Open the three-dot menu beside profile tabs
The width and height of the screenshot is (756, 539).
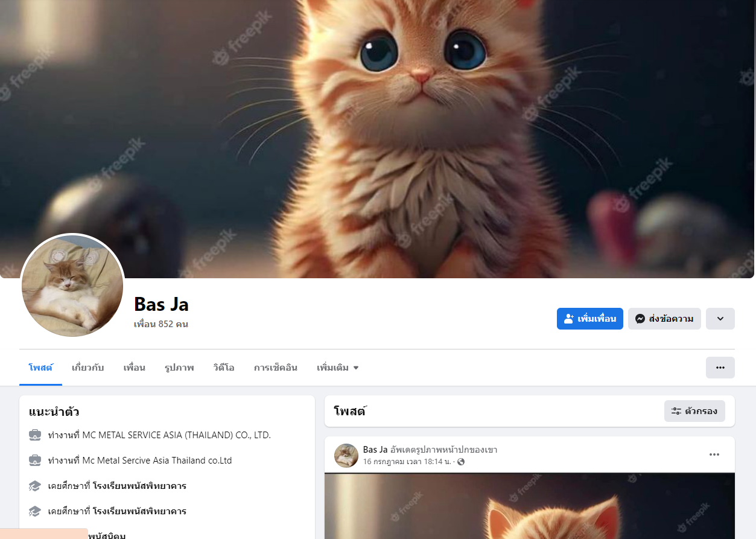click(x=720, y=367)
